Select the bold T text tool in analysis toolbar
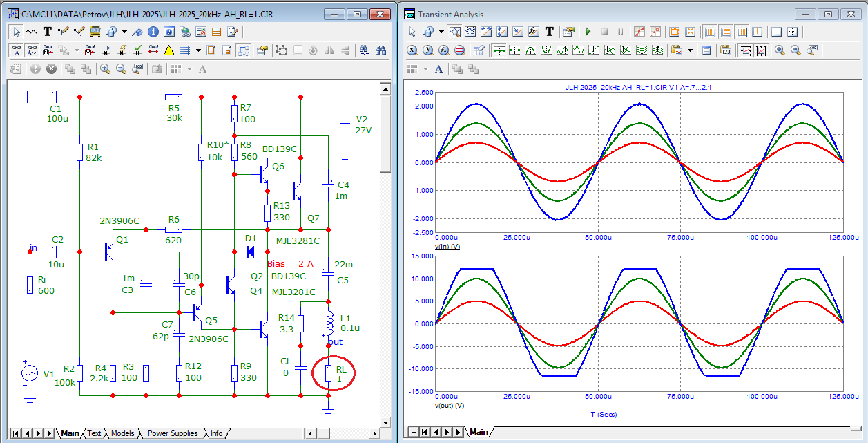Viewport: 868px width, 443px height. tap(550, 32)
